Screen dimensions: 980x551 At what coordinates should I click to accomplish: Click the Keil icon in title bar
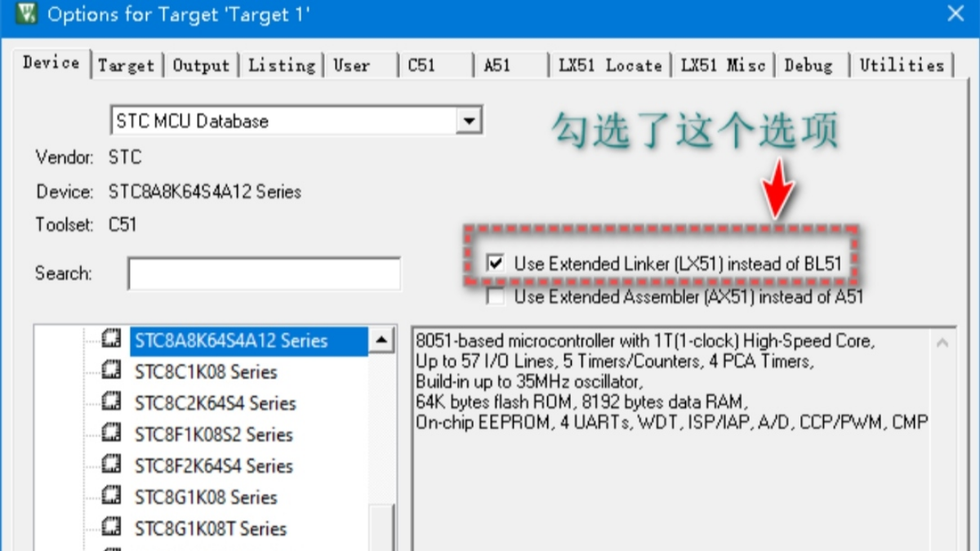26,14
